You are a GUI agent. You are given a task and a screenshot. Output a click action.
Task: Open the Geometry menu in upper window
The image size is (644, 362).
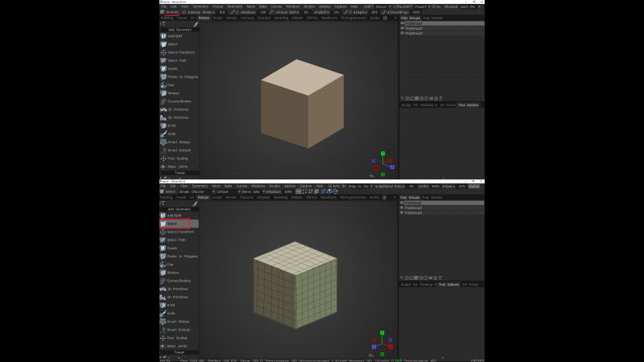coord(234,6)
